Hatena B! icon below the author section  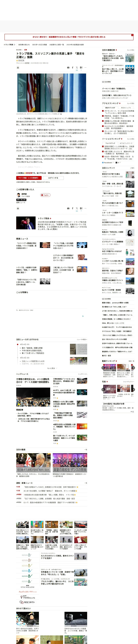(81, 208)
